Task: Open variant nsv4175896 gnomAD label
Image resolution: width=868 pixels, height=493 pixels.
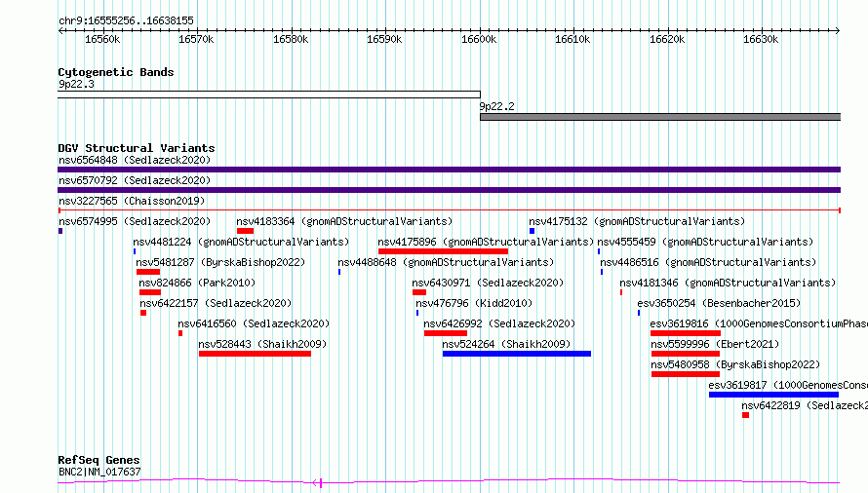Action: 486,242
